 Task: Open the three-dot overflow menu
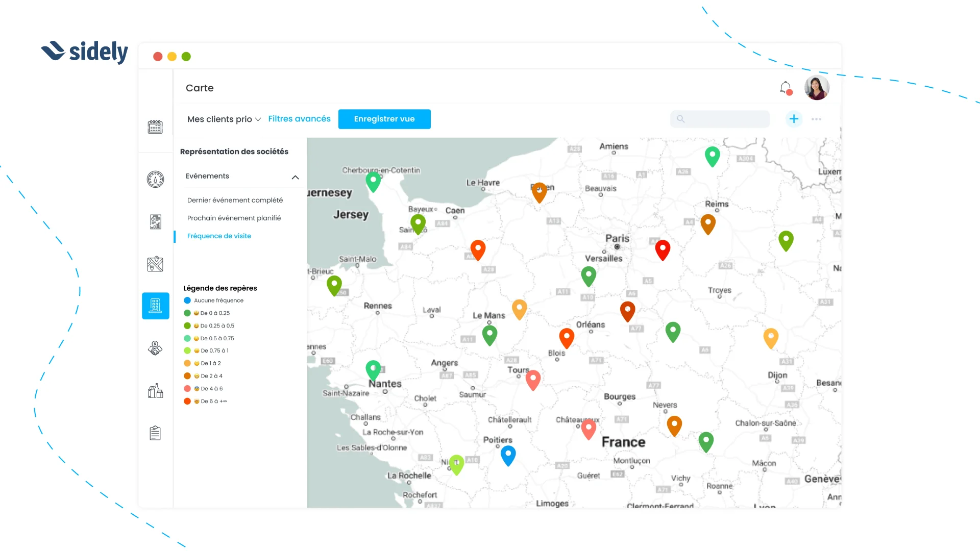point(816,119)
